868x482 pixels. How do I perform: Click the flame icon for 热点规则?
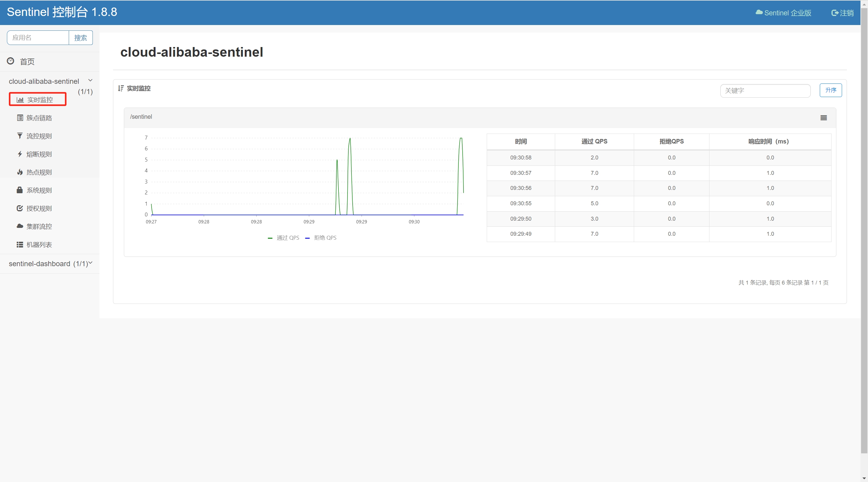click(20, 172)
